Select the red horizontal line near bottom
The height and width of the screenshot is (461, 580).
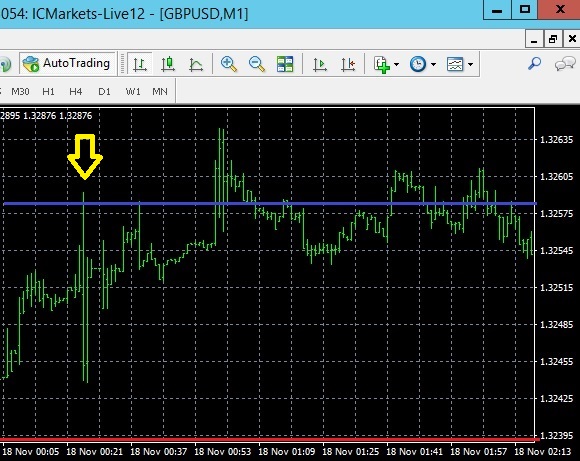pos(269,440)
